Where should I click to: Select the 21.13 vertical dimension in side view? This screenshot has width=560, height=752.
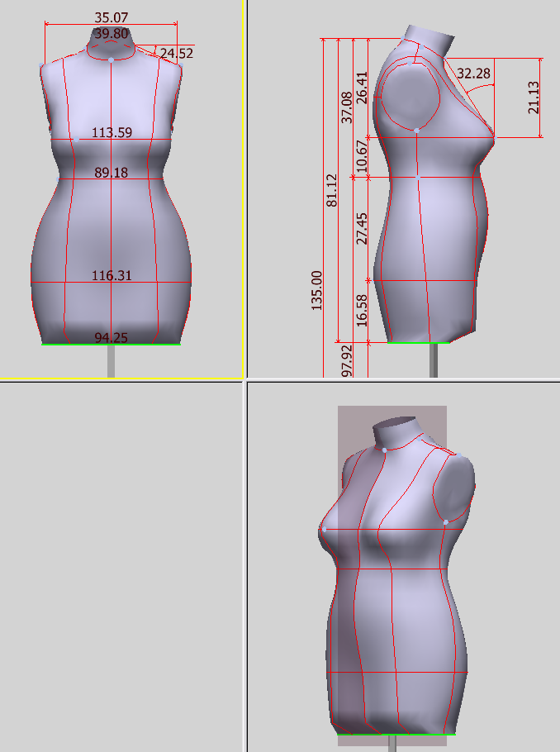pos(534,98)
